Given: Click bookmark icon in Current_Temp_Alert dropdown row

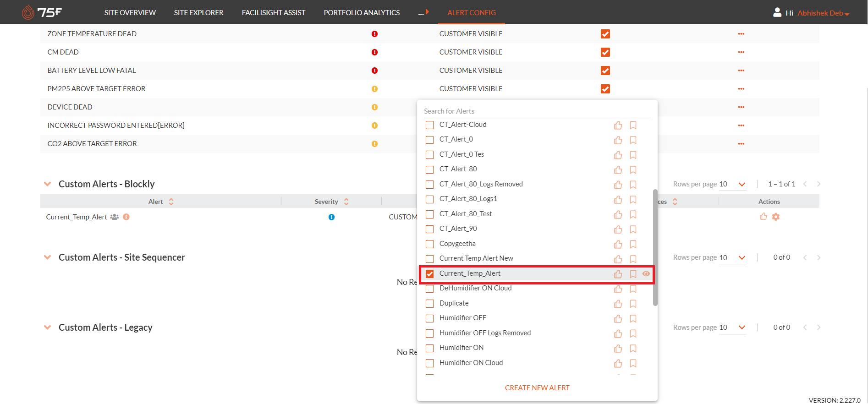Looking at the screenshot, I should click(x=633, y=274).
